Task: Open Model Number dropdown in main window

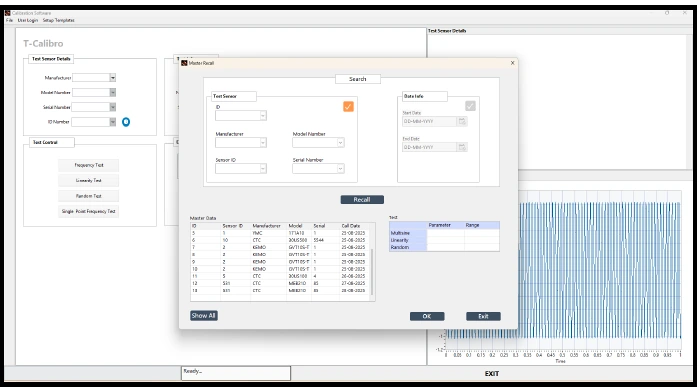Action: (x=113, y=92)
